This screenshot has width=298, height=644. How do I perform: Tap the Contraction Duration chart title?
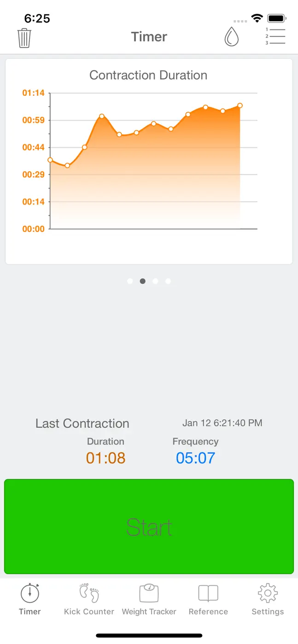148,75
